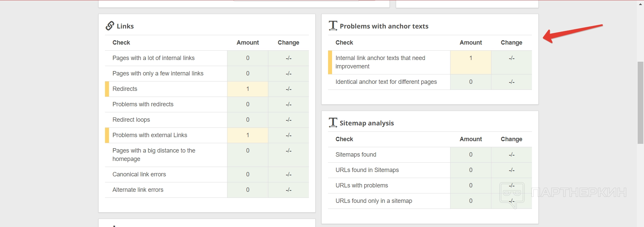Open Problems with external Links check
The height and width of the screenshot is (227, 644).
(x=150, y=135)
